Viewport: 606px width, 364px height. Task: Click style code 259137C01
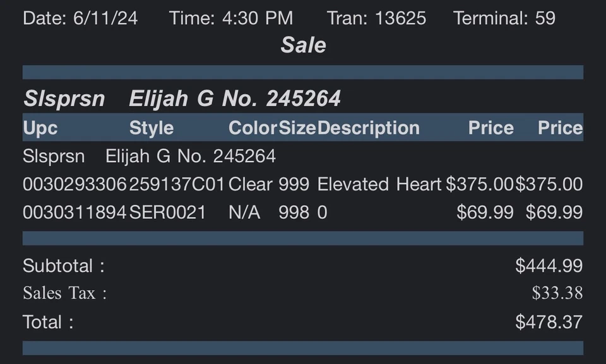click(x=177, y=184)
